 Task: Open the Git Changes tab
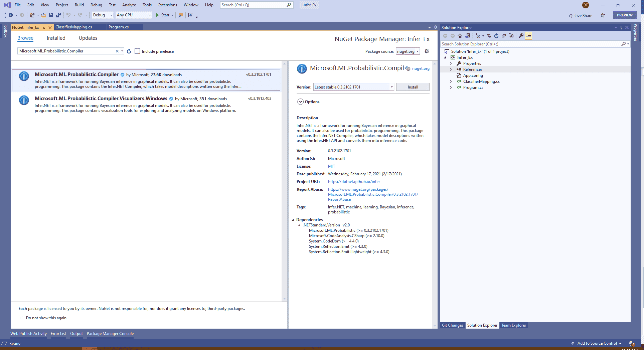tap(452, 325)
